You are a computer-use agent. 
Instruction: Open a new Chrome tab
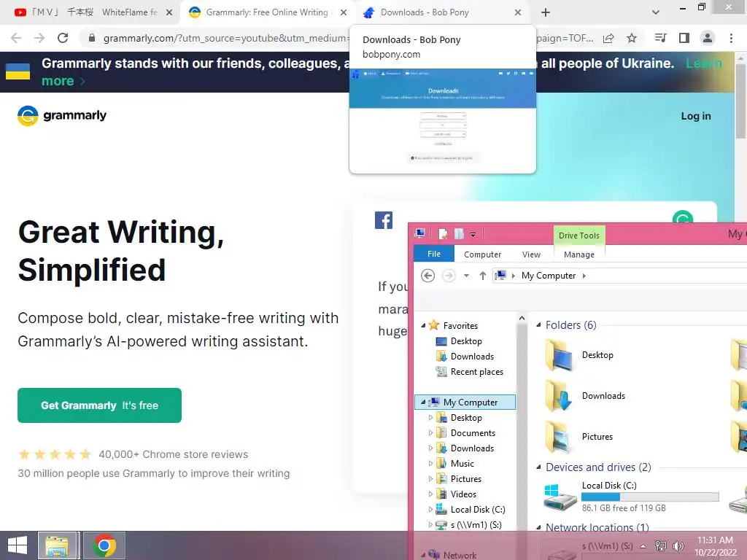pos(546,12)
